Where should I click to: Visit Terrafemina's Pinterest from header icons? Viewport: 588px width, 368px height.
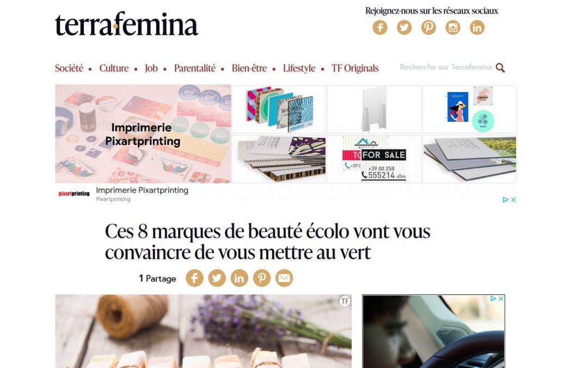(x=428, y=27)
